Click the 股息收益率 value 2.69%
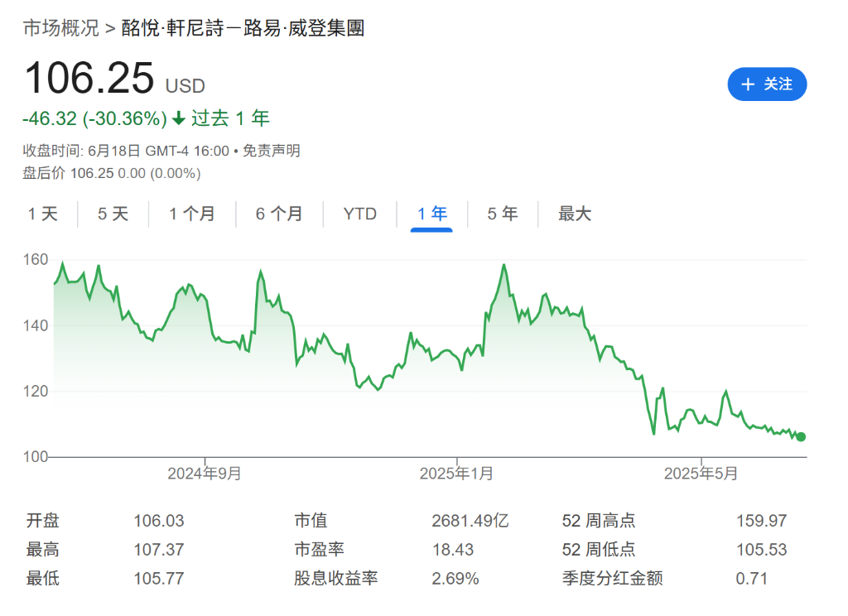Screen dimensions: 848x616 [455, 578]
